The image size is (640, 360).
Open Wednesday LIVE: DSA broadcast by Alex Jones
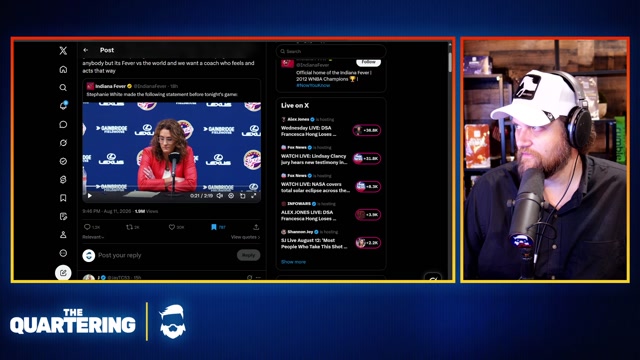tap(309, 131)
